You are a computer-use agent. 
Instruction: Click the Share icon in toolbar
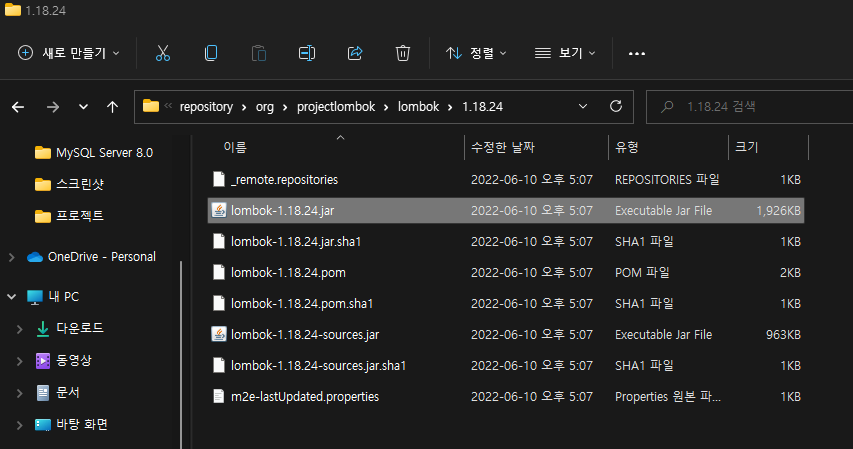tap(355, 53)
